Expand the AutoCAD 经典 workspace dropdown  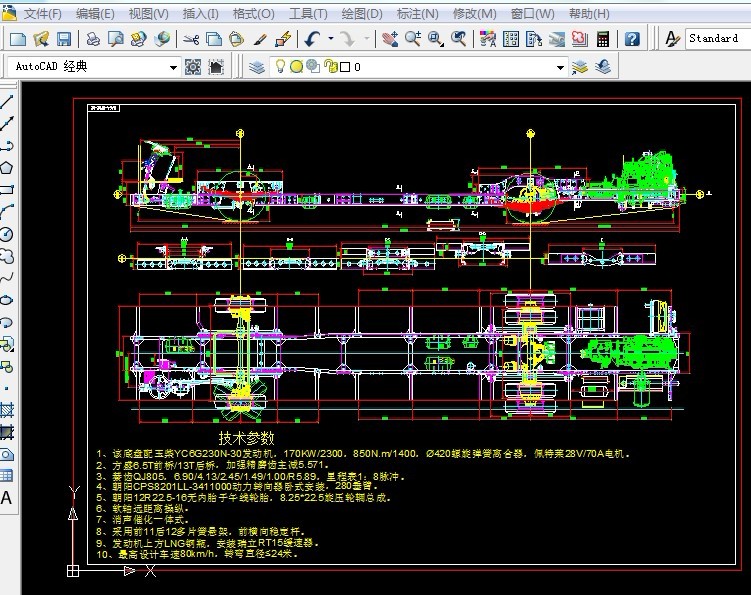coord(173,67)
